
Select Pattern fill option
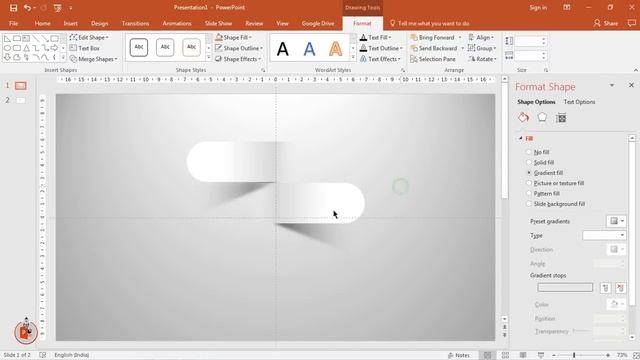tap(542, 193)
